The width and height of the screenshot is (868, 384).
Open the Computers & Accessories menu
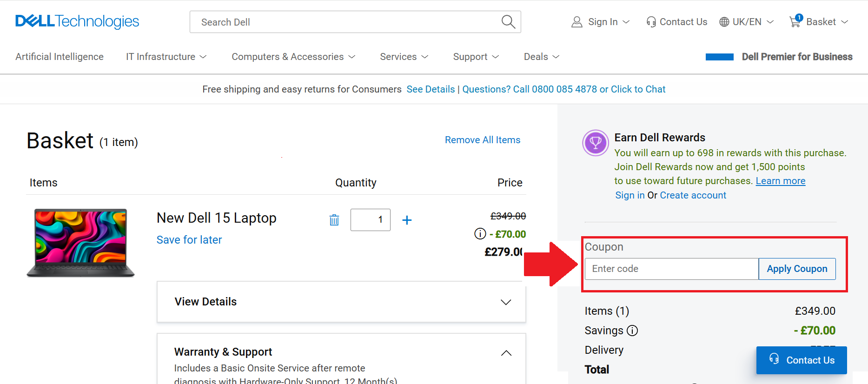pos(293,57)
